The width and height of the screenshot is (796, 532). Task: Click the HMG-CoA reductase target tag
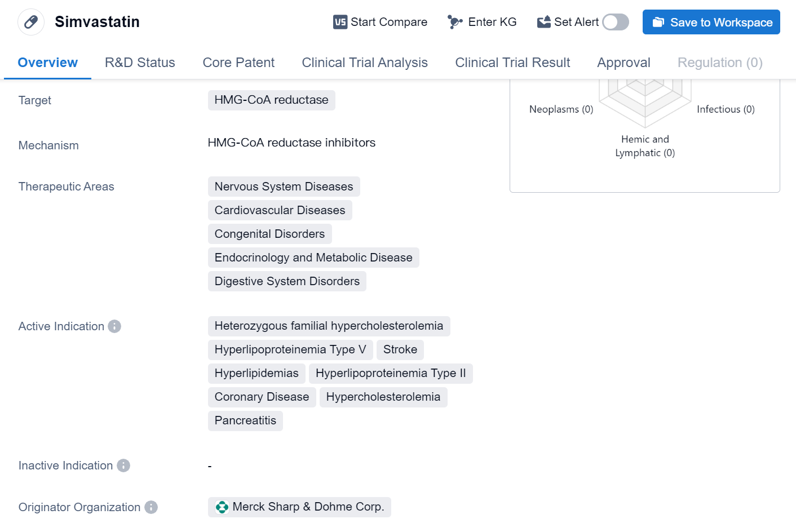(271, 100)
